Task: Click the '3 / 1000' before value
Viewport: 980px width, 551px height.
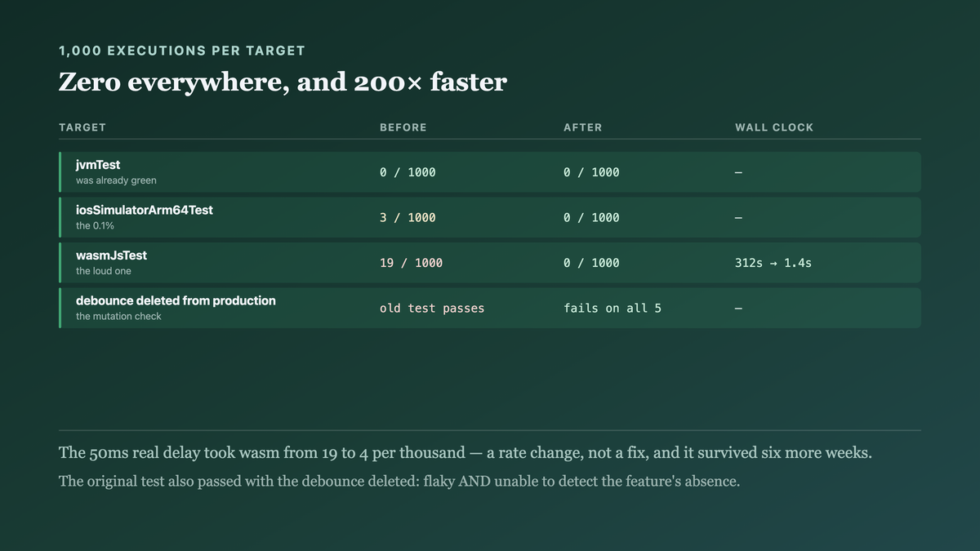Action: [x=408, y=218]
